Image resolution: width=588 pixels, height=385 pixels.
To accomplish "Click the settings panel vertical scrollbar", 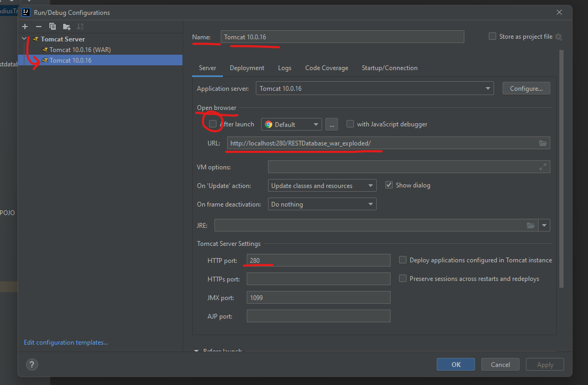I will coord(561,169).
